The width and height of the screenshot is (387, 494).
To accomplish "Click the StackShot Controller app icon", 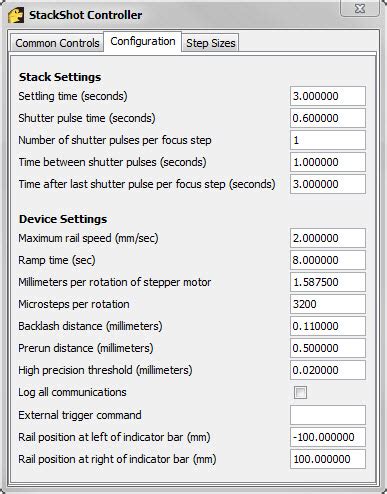I will pos(16,15).
